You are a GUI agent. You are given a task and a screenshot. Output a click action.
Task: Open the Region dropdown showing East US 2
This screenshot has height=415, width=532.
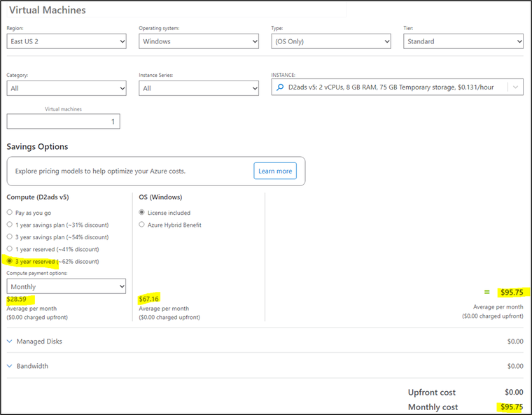click(66, 41)
